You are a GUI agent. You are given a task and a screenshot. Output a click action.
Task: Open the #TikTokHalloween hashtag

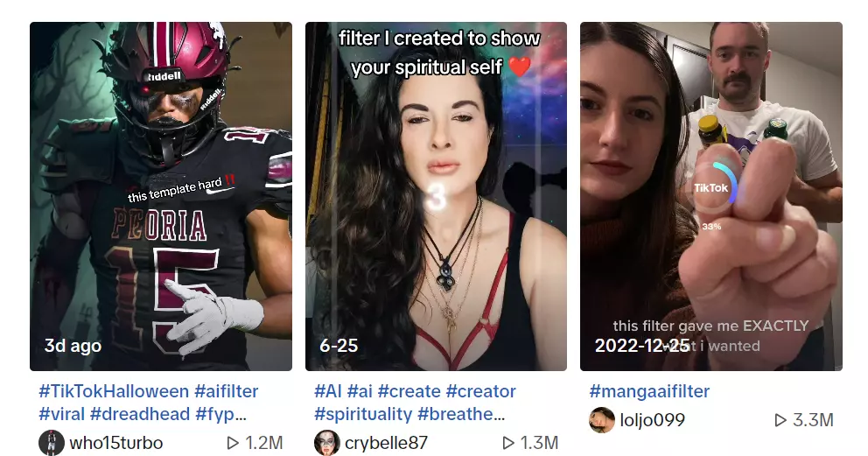point(114,391)
